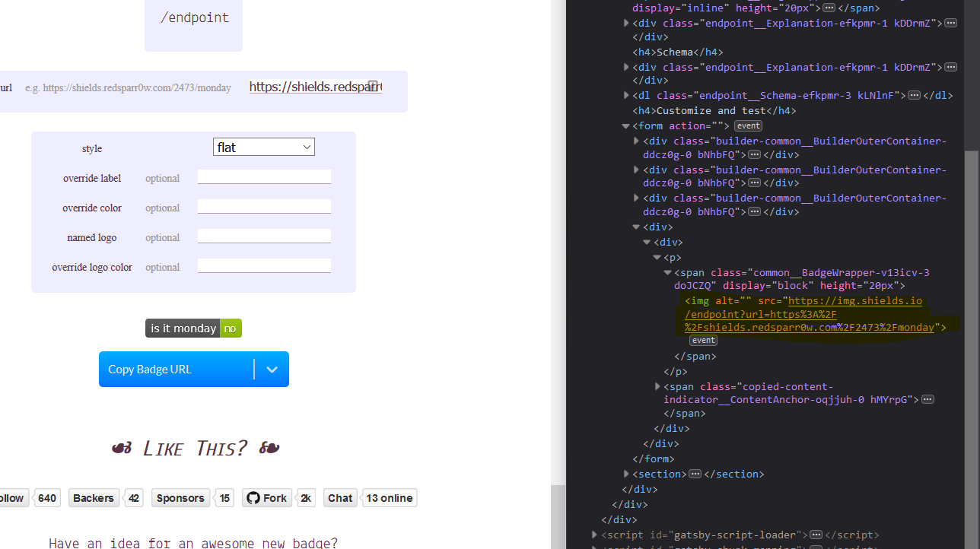Click the 'Like This?' heading

click(x=195, y=449)
